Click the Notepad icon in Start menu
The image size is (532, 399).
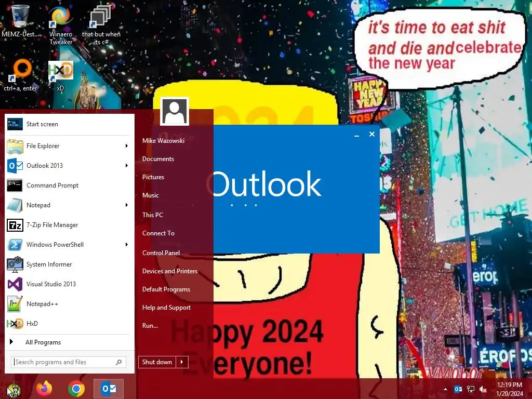pyautogui.click(x=15, y=205)
